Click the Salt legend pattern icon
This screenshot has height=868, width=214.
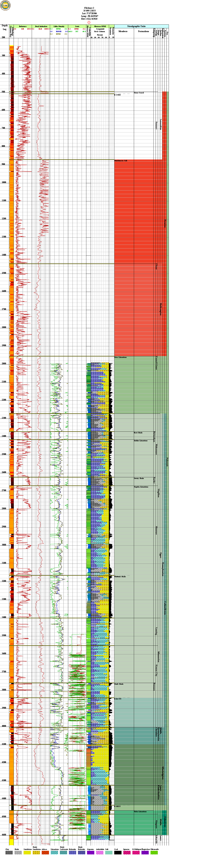point(109,852)
